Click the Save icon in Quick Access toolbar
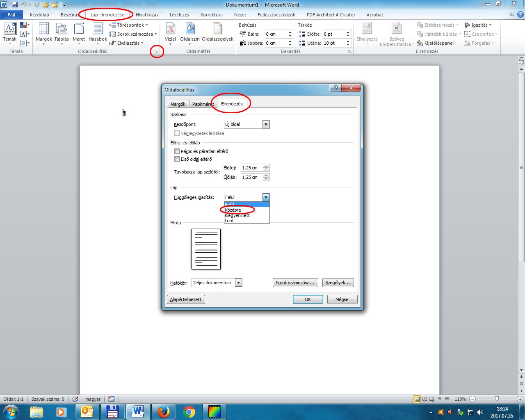Screen dimensions: 525x420 tap(15, 5)
